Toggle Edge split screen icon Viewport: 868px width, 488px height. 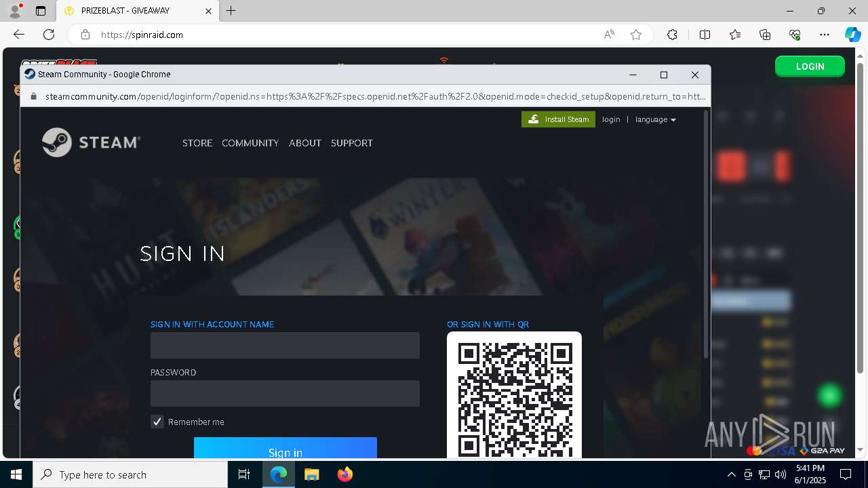(x=705, y=35)
